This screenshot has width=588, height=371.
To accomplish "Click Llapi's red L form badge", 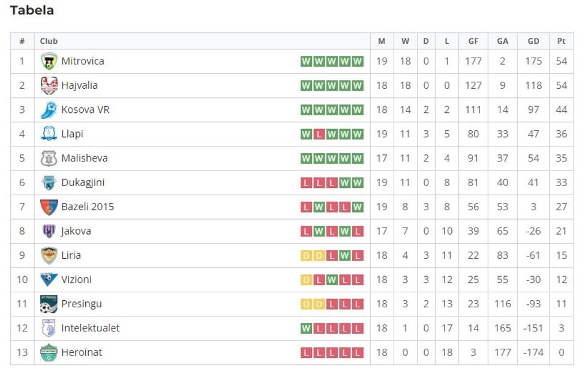I will click(x=319, y=134).
